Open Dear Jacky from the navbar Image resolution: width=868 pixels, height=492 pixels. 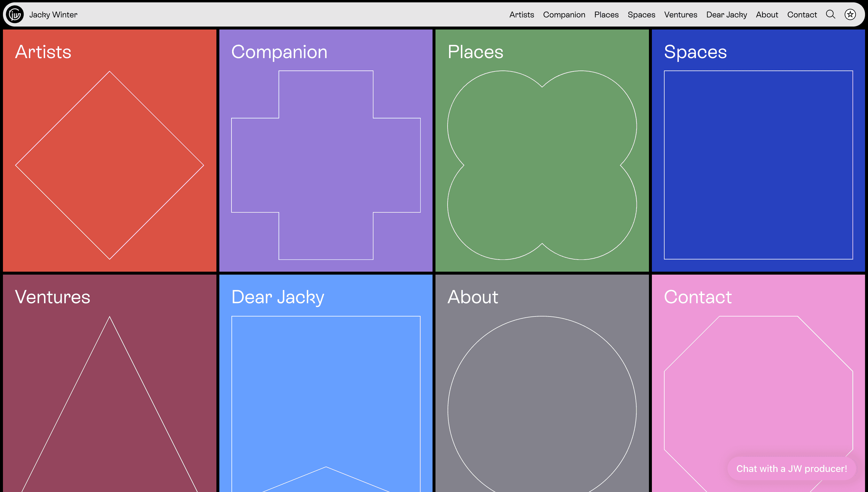pos(726,14)
